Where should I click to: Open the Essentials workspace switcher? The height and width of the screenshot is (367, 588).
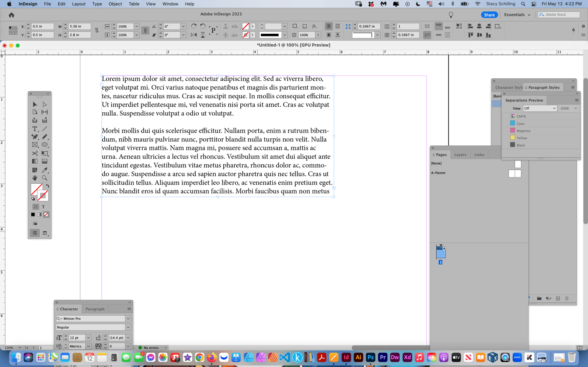click(517, 15)
